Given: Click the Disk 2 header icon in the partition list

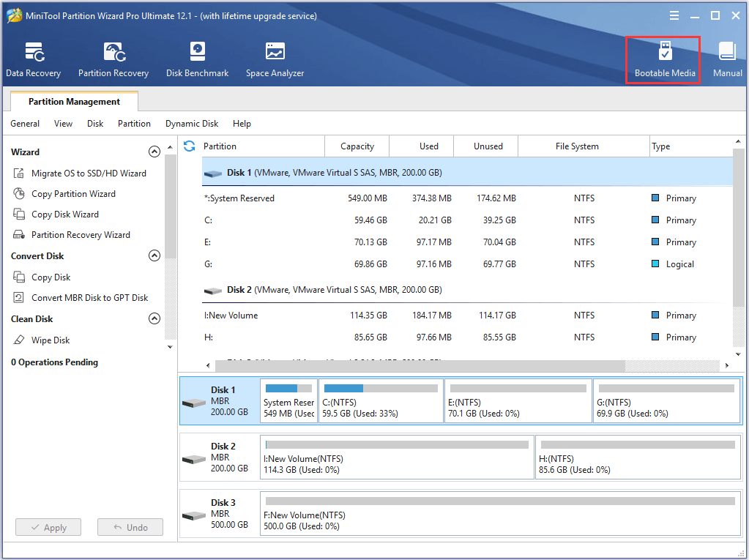Looking at the screenshot, I should [x=212, y=291].
